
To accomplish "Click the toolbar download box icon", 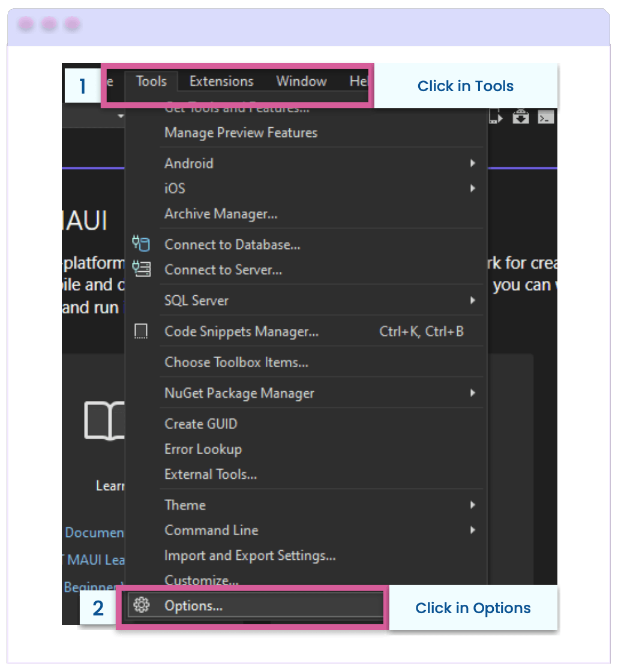I will (x=521, y=116).
